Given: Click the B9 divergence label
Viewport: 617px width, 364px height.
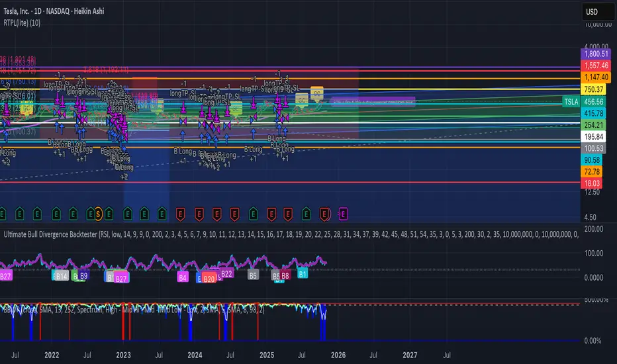Looking at the screenshot, I should [x=83, y=276].
